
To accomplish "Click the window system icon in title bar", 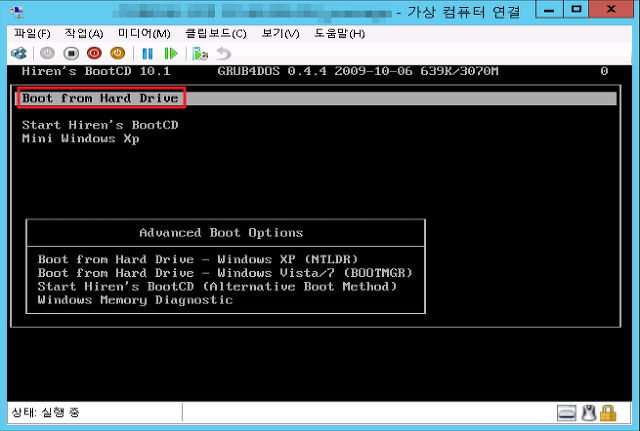I will (x=17, y=11).
